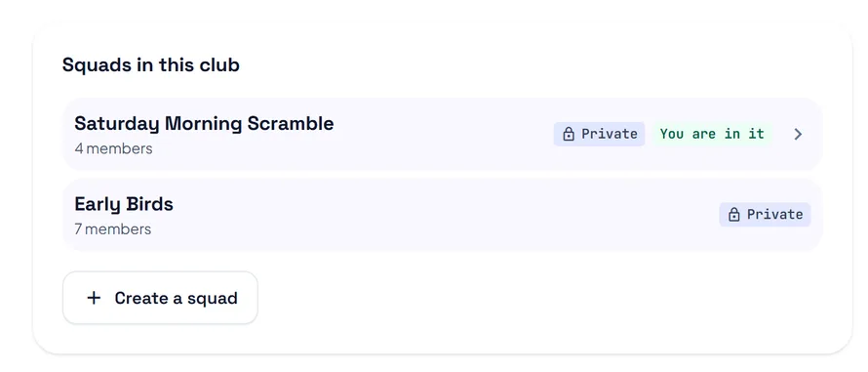
Task: Select the Saturday Morning Scramble row card
Action: pyautogui.click(x=442, y=134)
